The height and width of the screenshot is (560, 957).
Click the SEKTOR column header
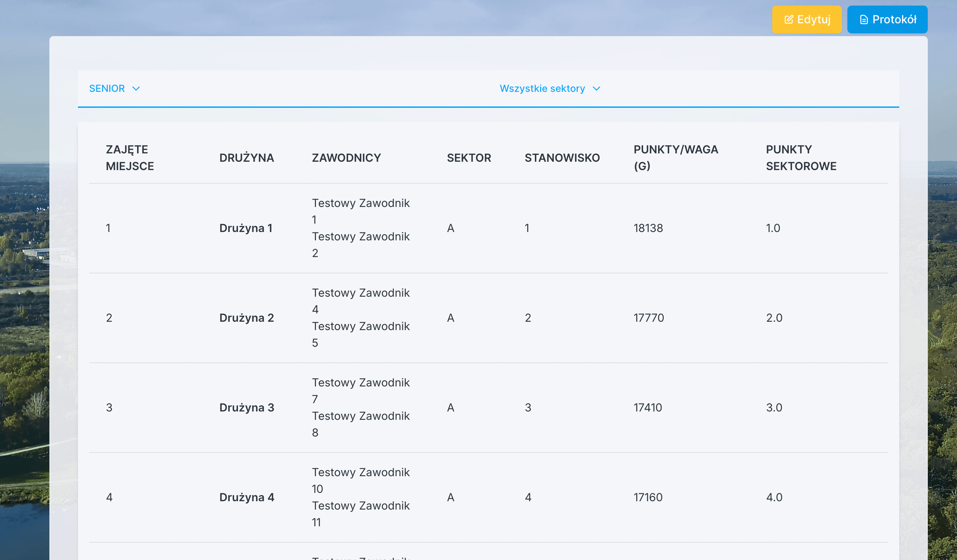(x=469, y=157)
